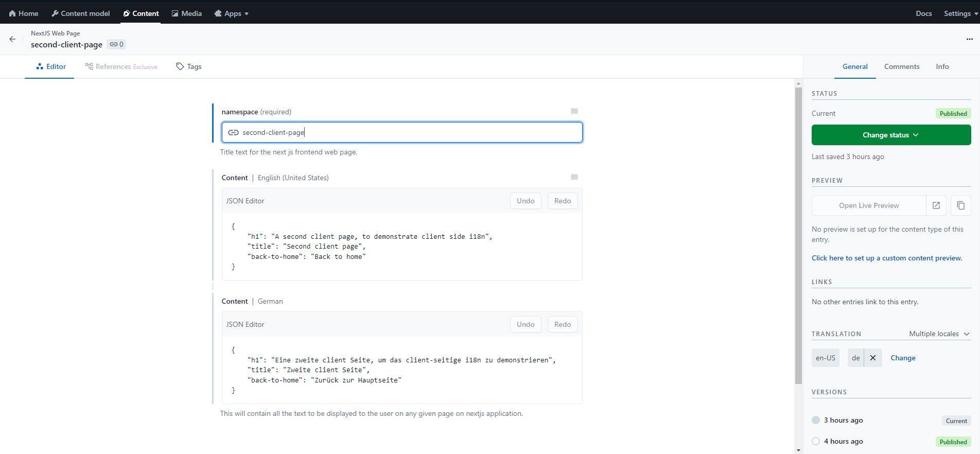Viewport: 980px width, 454px height.
Task: Expand the Change status dropdown
Action: click(891, 135)
